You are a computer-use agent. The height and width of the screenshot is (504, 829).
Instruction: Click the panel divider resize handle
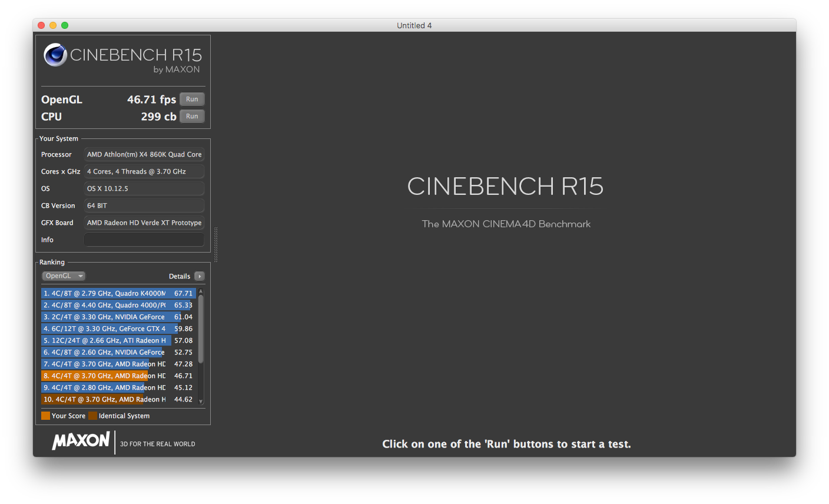coord(215,244)
